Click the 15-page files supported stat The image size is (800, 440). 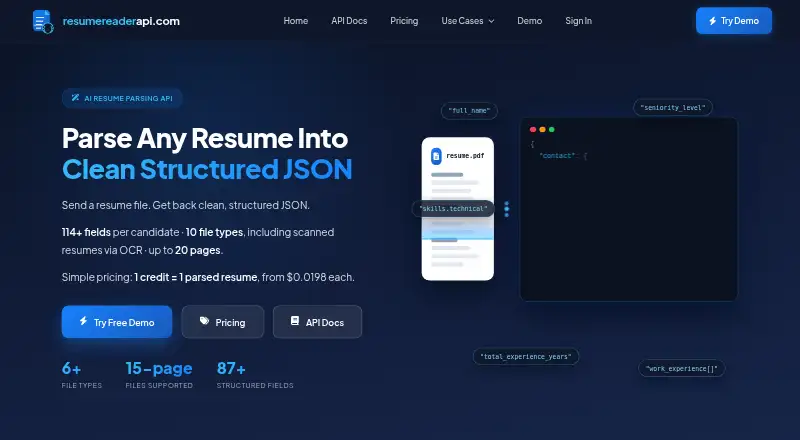coord(159,375)
